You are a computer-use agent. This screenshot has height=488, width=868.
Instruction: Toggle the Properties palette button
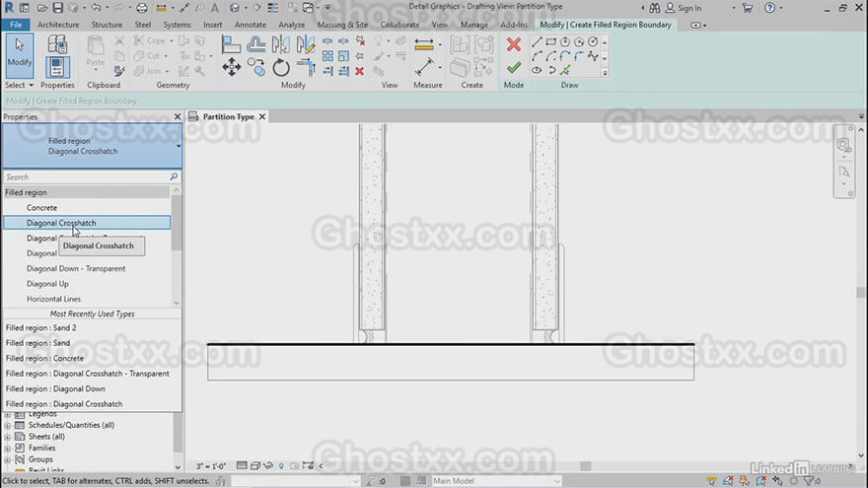coord(57,67)
